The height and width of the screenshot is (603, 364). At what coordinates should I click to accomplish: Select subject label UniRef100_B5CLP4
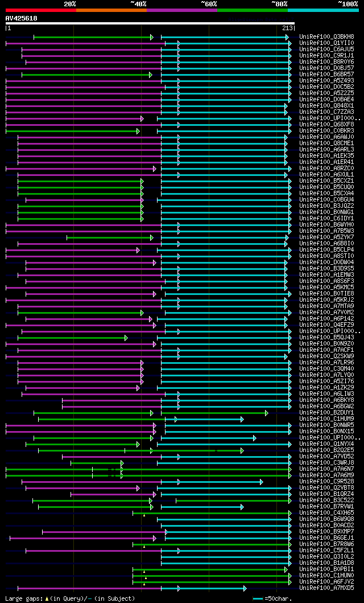point(327,250)
